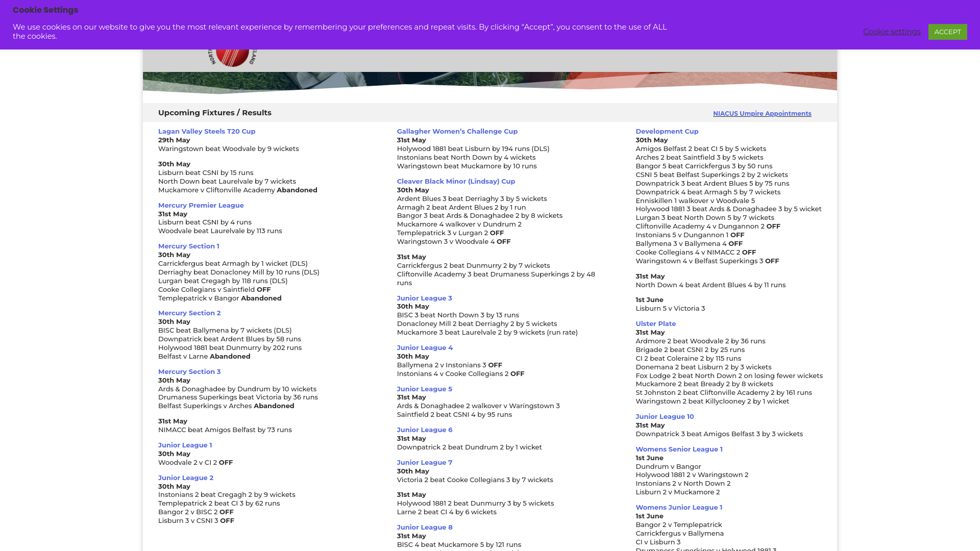
Task: Open Junior League 5 link
Action: click(425, 389)
